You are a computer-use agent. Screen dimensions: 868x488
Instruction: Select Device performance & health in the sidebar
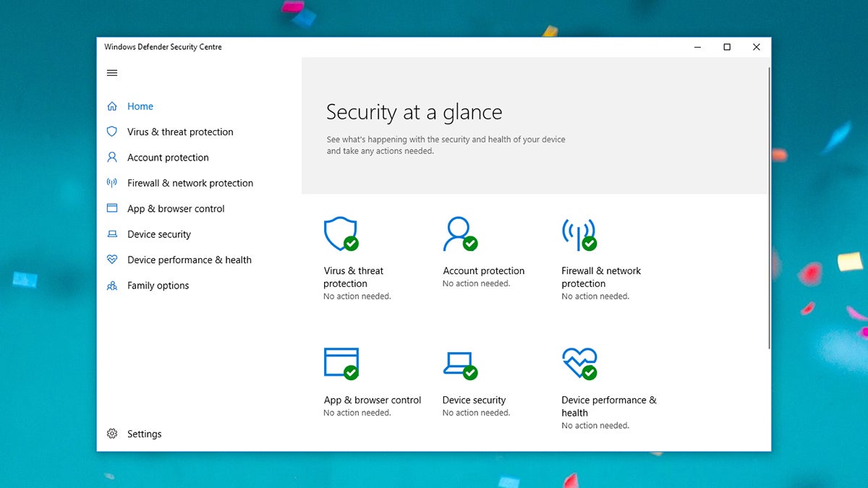pyautogui.click(x=190, y=260)
